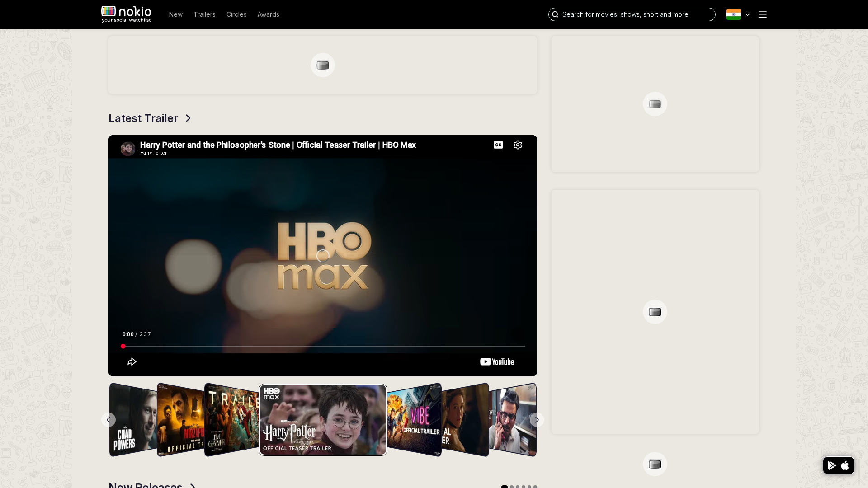This screenshot has height=488, width=868.
Task: Click the 0:00 / 2:37 time display
Action: (137, 334)
